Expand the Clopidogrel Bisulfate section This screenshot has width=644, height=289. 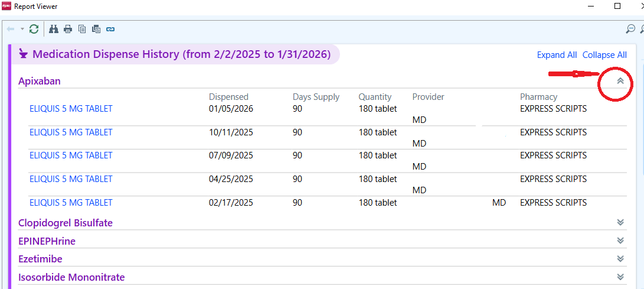click(x=620, y=222)
